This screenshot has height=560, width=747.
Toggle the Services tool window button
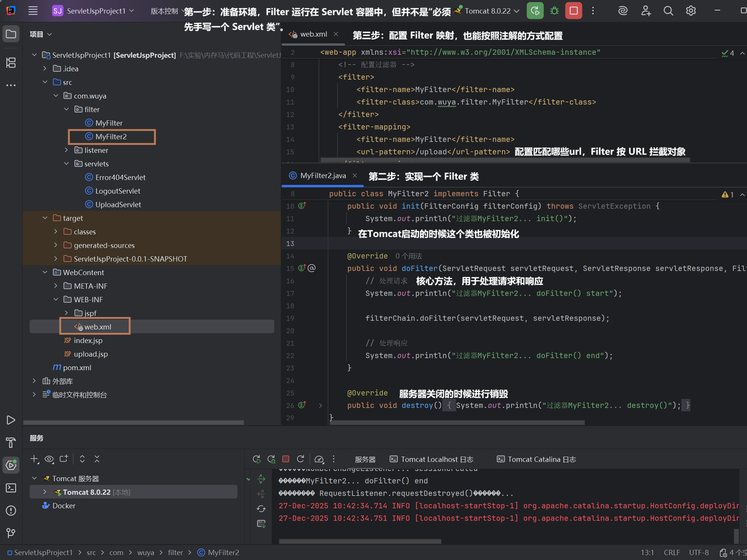coord(11,465)
